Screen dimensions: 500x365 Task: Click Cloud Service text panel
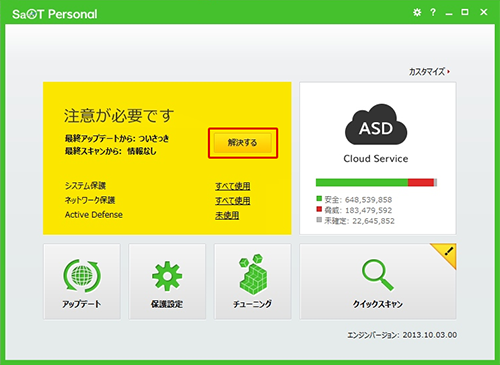click(376, 159)
